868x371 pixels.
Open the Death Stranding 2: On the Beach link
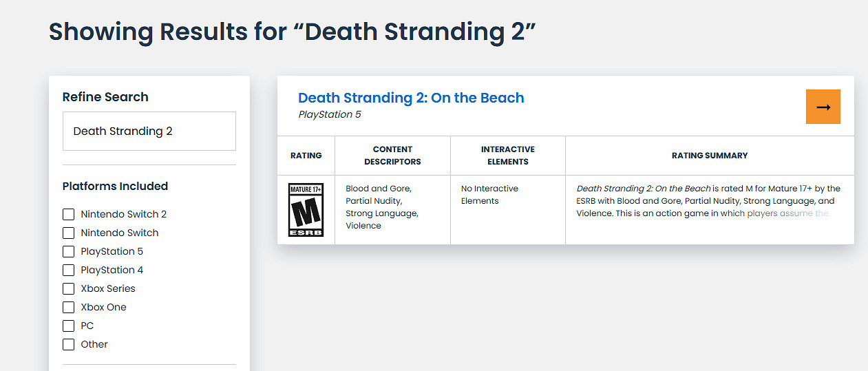tap(411, 98)
